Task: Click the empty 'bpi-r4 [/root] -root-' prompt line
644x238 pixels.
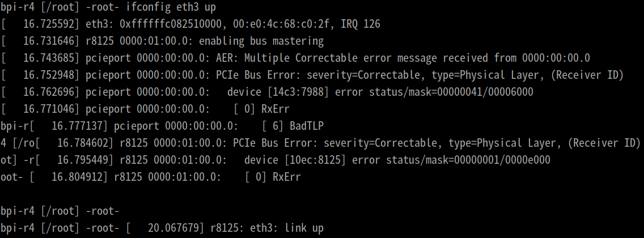Action: coord(60,211)
